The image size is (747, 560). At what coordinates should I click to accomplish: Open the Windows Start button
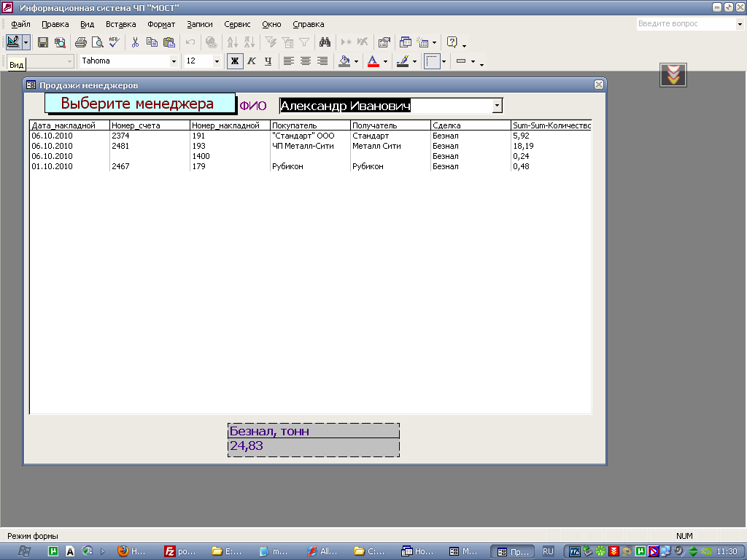coord(23,551)
